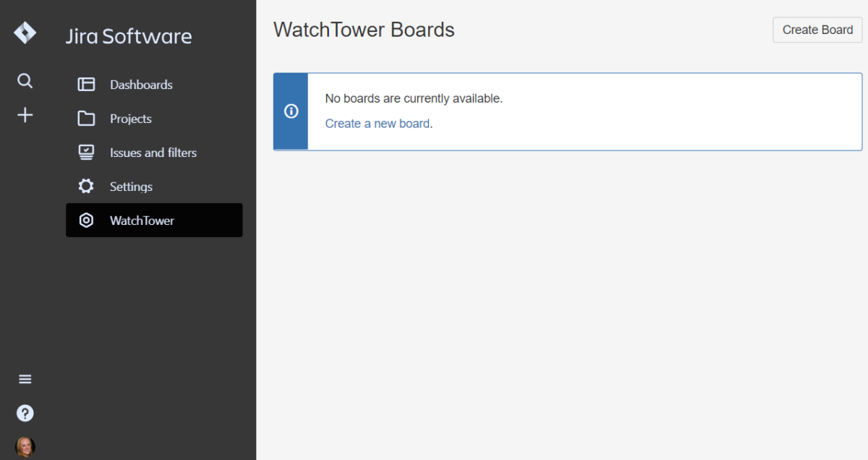Open the help question mark icon
Image resolution: width=868 pixels, height=460 pixels.
click(25, 413)
